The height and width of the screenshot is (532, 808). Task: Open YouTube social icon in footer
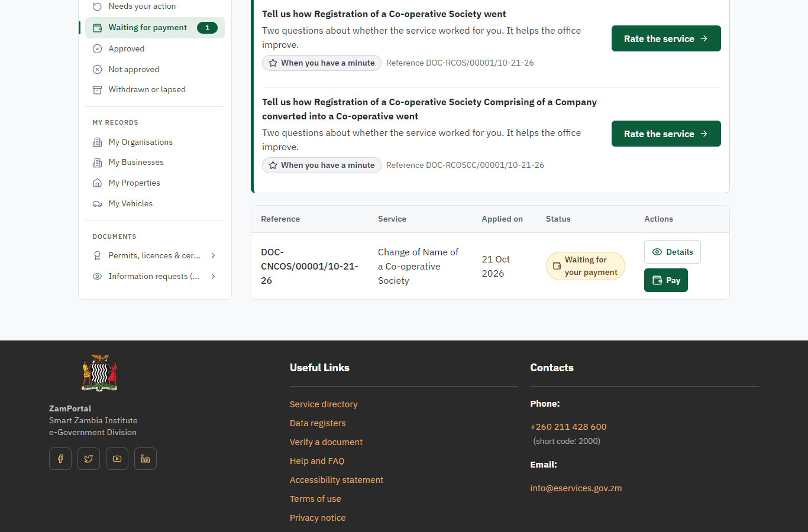[117, 459]
